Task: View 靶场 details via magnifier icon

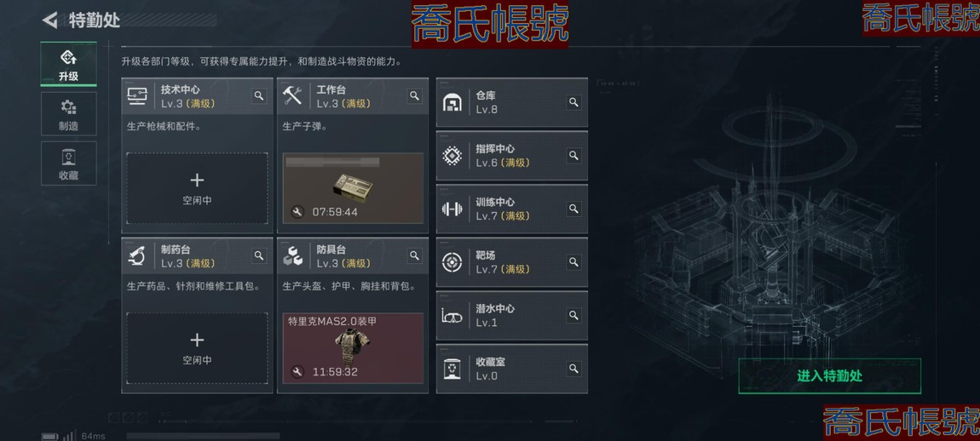Action: [574, 261]
